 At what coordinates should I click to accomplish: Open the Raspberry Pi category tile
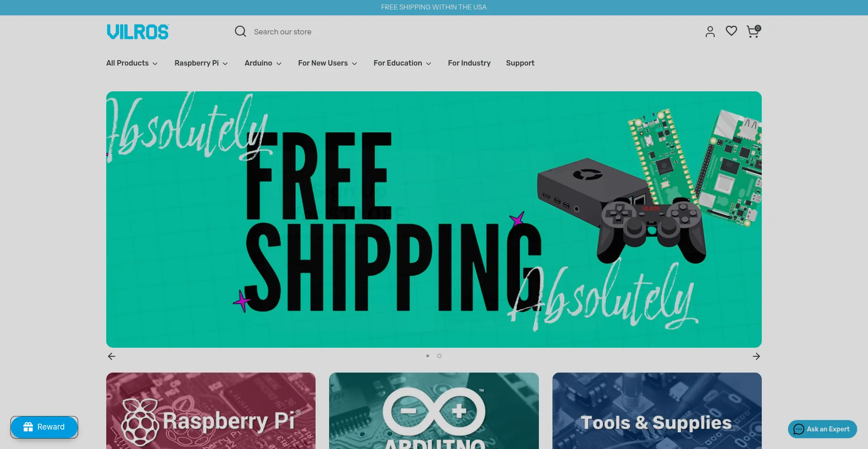coord(211,411)
